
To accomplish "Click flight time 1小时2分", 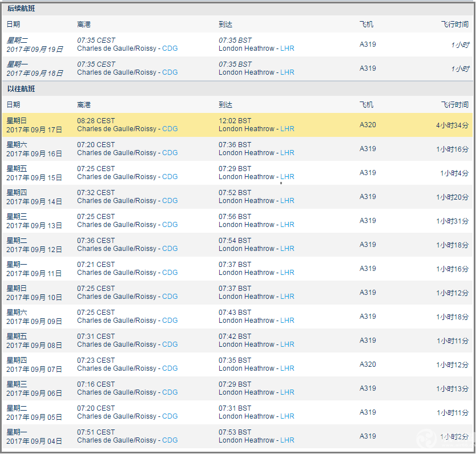I will coord(454,436).
